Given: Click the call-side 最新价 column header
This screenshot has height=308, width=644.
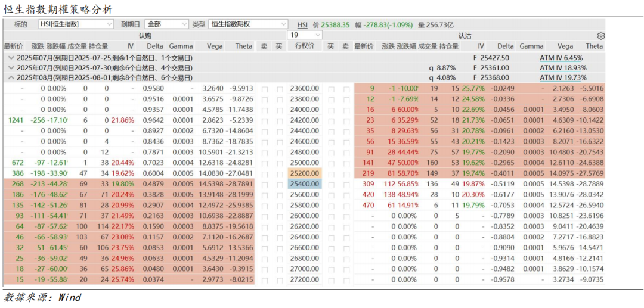Looking at the screenshot, I should (x=13, y=46).
